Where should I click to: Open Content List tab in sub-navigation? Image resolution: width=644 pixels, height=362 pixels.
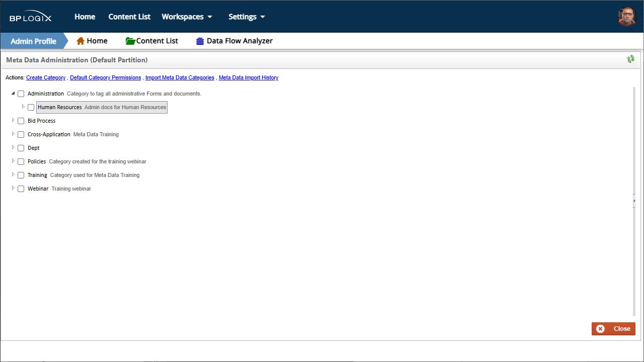152,41
